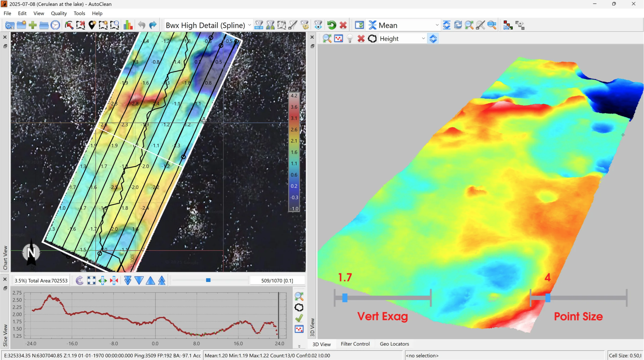Switch to the Filter Control tab

pyautogui.click(x=355, y=344)
